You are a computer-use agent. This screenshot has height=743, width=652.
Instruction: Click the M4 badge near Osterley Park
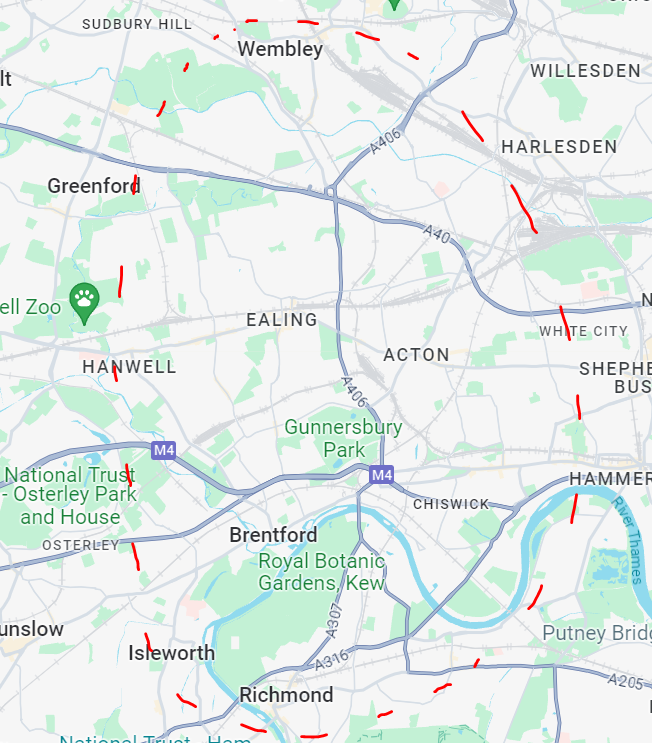[163, 450]
